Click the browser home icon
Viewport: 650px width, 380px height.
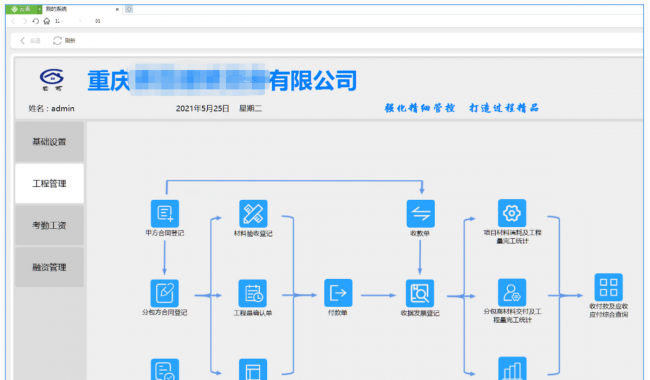coord(46,21)
